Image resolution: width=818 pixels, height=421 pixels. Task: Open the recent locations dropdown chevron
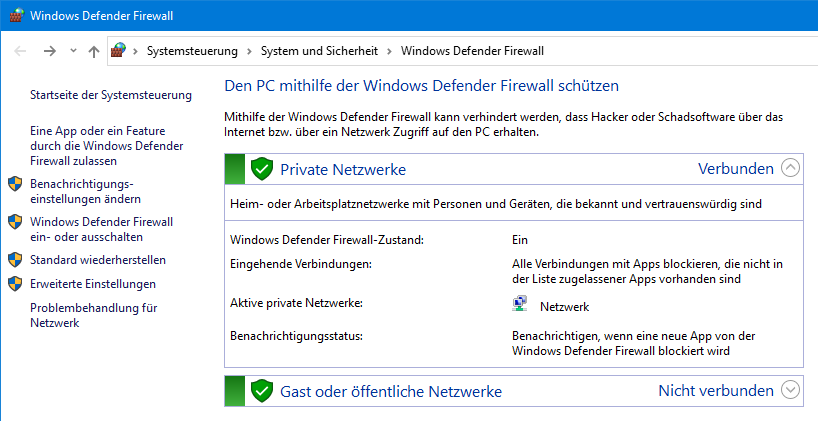coord(73,50)
